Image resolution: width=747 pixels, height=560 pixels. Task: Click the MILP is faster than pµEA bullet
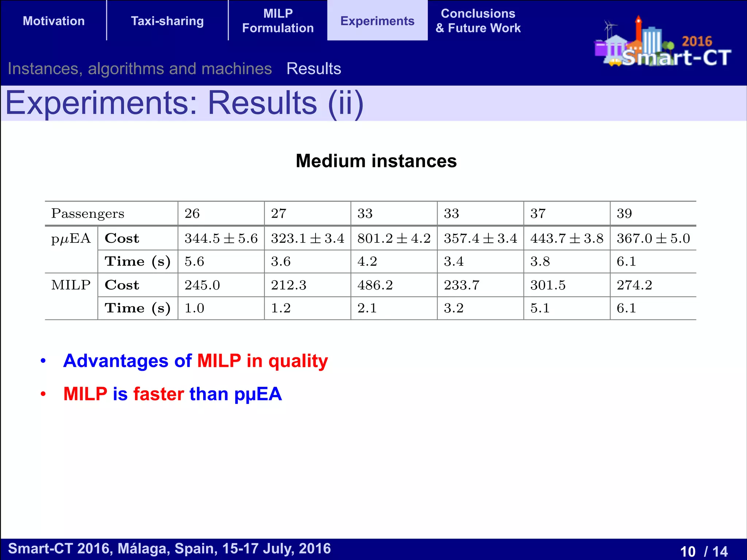(x=173, y=394)
